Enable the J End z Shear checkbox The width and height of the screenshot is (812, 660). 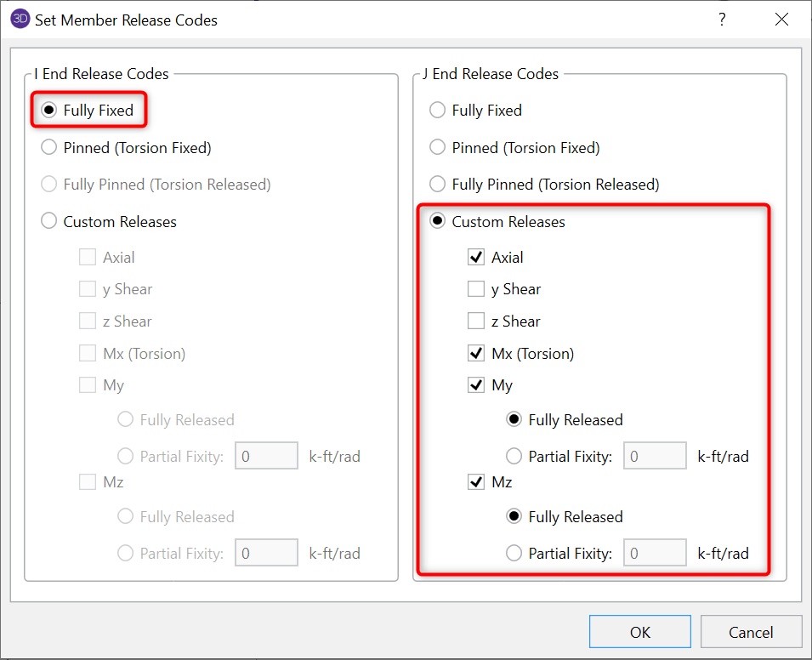tap(476, 321)
